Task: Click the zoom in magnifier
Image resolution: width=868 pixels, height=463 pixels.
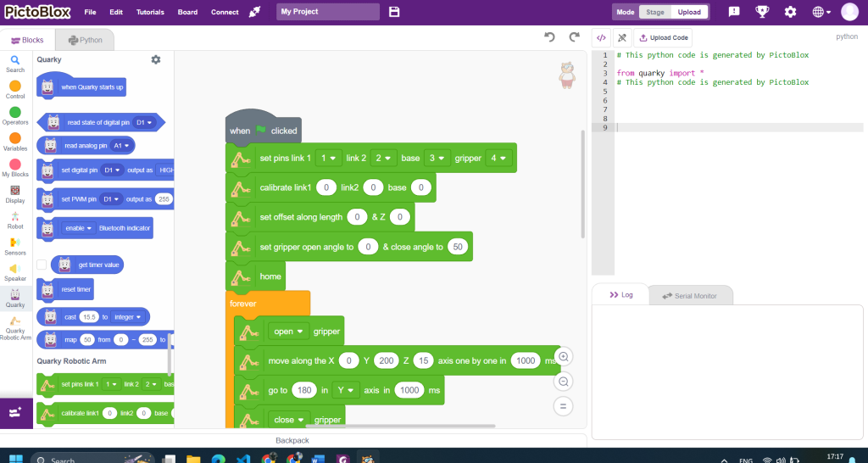Action: 563,357
